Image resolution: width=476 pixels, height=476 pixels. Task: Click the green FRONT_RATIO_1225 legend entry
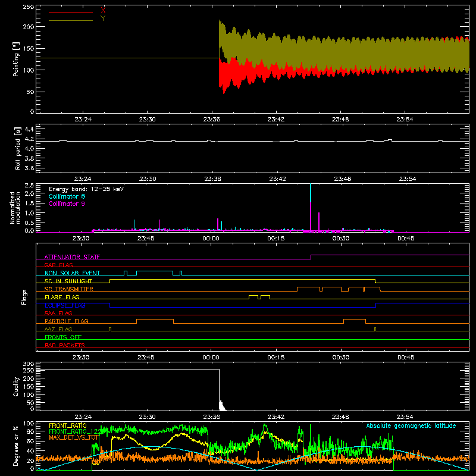point(75,431)
